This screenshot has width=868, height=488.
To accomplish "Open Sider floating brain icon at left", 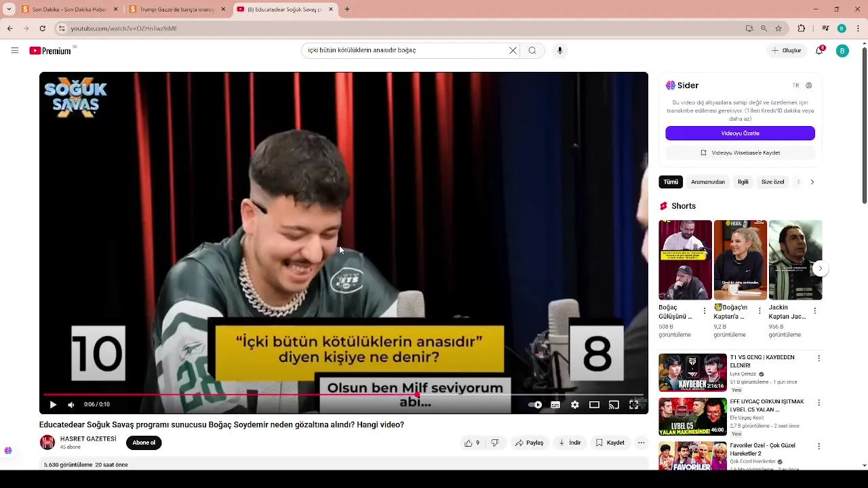I will 7,451.
